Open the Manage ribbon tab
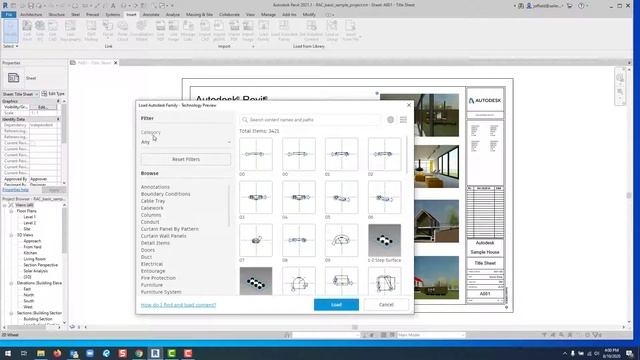Viewport: 640px width, 360px height. 268,14
